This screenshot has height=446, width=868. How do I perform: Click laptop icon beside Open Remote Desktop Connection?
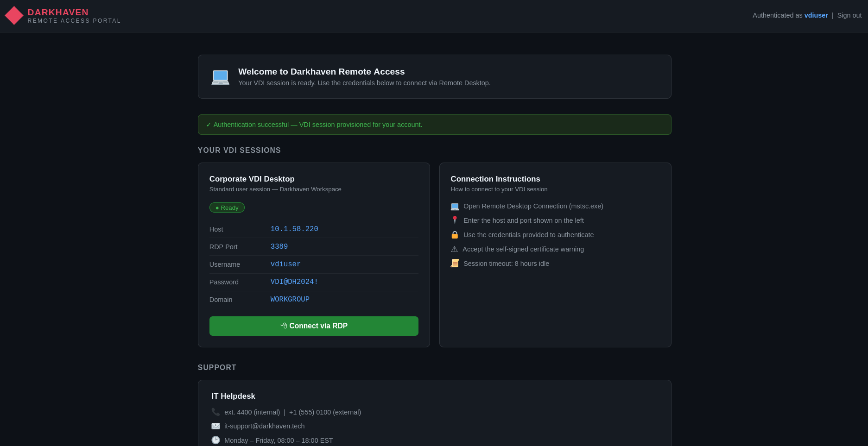point(455,207)
